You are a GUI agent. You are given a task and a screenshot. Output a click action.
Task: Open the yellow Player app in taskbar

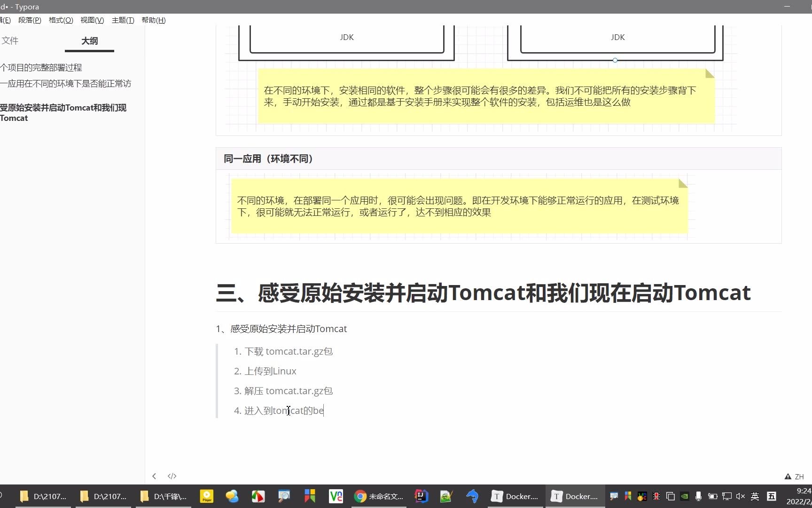tap(207, 496)
